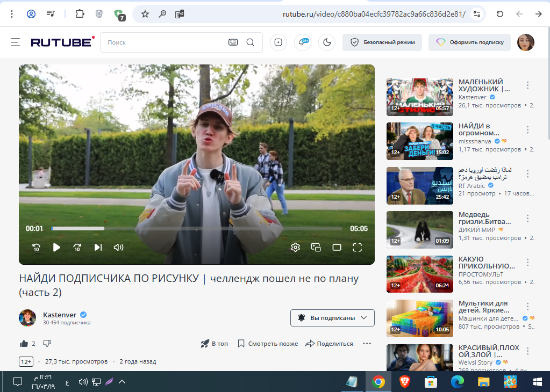Click the video progress bar
The image size is (550, 392).
[x=197, y=228]
